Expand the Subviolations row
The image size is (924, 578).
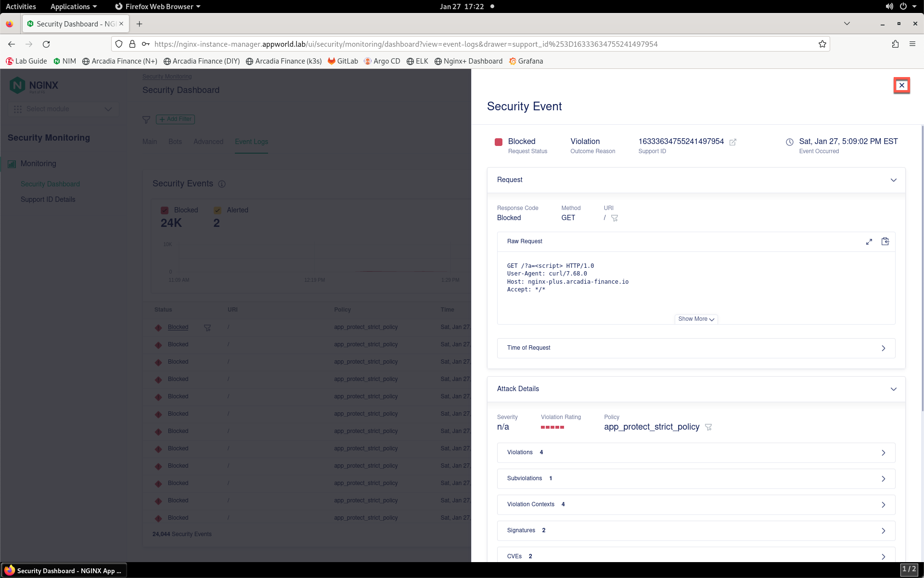point(696,479)
